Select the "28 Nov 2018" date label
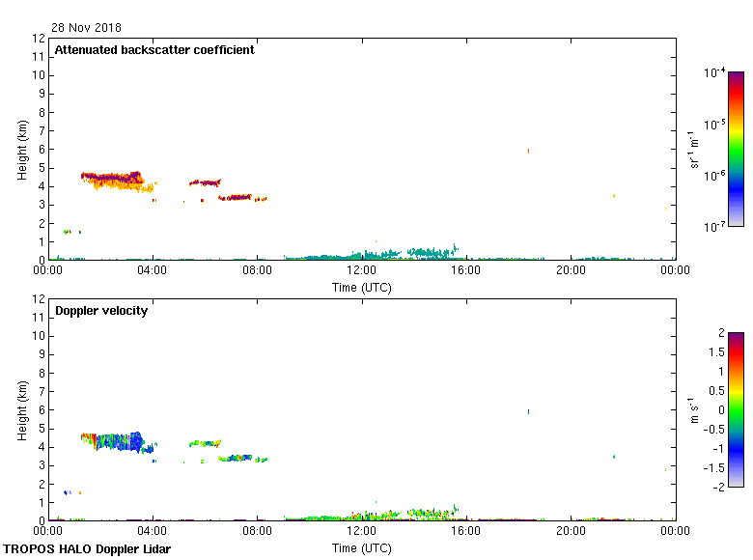The height and width of the screenshot is (560, 753). click(87, 28)
